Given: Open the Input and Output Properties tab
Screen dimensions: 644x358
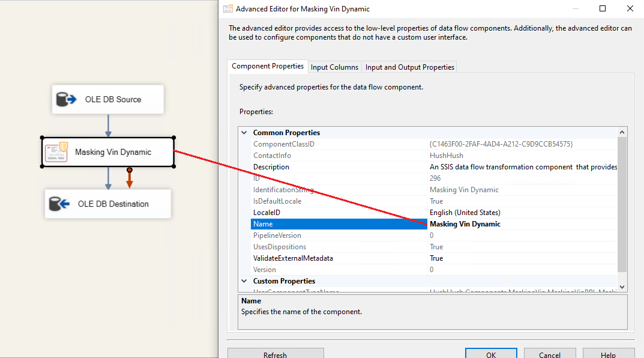Looking at the screenshot, I should (x=409, y=67).
